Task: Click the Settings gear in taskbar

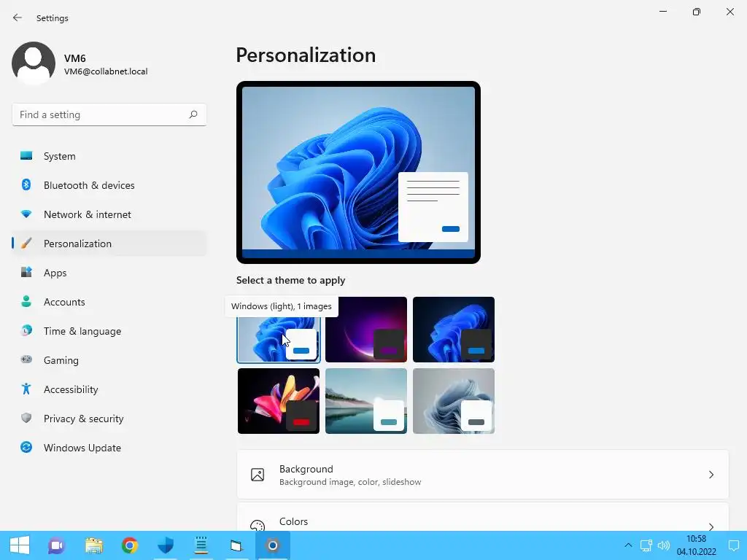Action: click(273, 545)
